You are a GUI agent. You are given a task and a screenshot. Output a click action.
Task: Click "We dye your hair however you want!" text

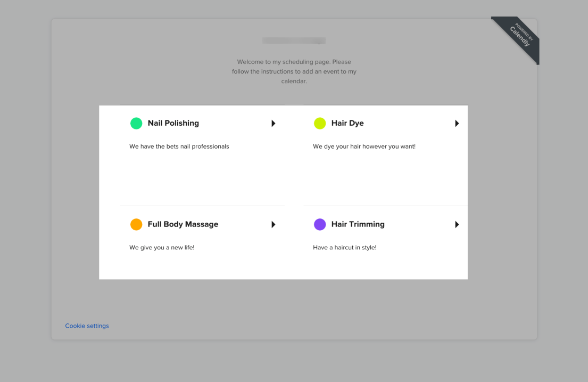click(x=364, y=147)
